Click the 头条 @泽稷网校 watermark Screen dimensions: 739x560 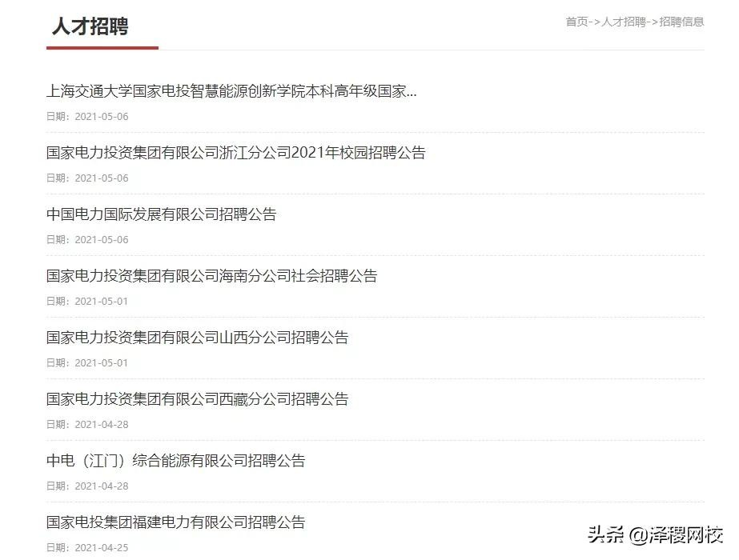tap(655, 535)
